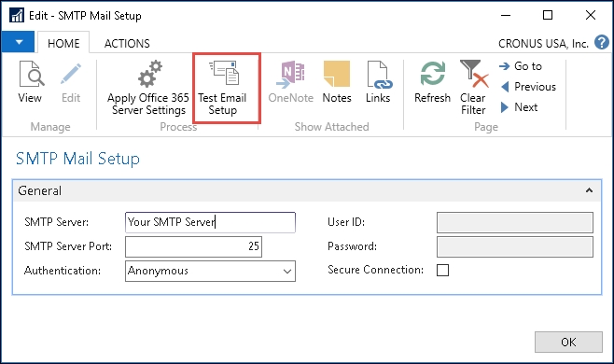Maximize the SMTP Mail Setup window
614x364 pixels.
click(x=548, y=15)
